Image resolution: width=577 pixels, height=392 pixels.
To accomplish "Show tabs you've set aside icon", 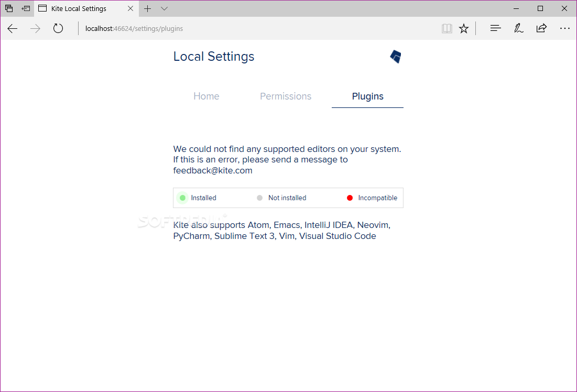I will (9, 8).
